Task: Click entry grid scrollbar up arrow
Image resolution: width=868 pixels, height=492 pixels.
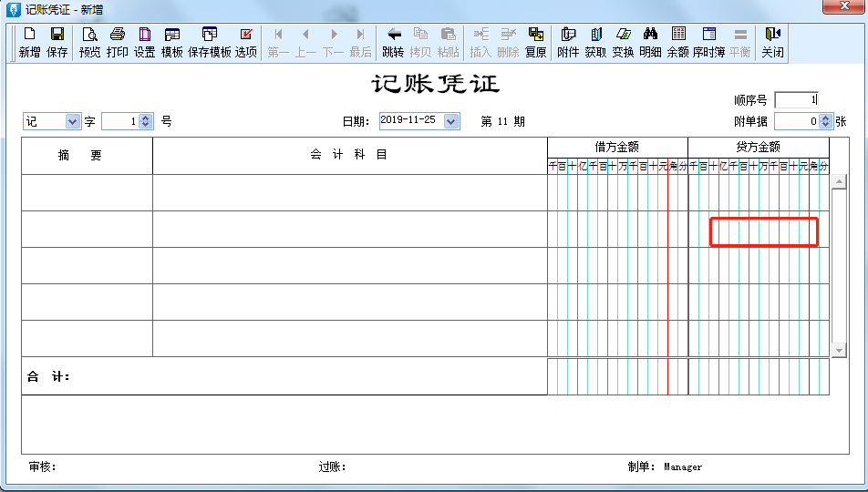Action: click(839, 182)
